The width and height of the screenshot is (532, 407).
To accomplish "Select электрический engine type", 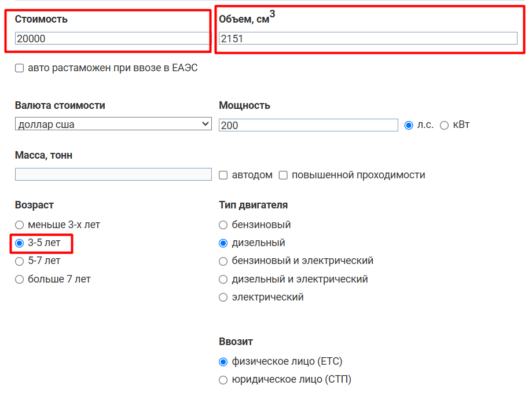I will (223, 298).
